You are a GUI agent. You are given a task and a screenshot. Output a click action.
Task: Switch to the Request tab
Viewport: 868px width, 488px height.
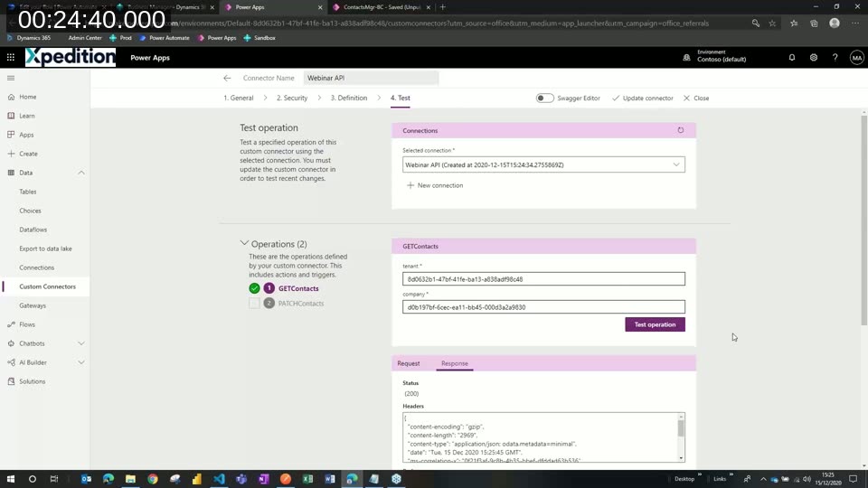coord(409,363)
